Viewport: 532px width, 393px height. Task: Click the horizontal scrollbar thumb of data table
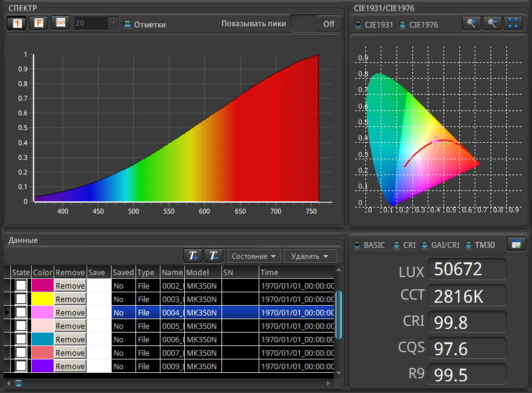tap(19, 383)
